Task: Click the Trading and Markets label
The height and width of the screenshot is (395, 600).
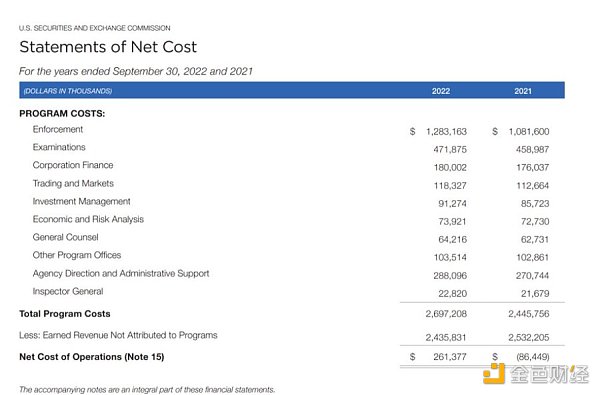Action: click(x=73, y=183)
